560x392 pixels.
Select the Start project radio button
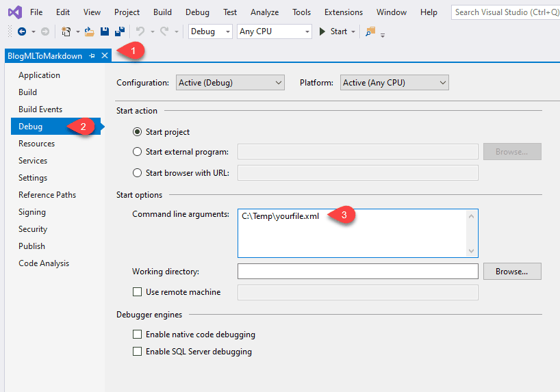tap(137, 132)
